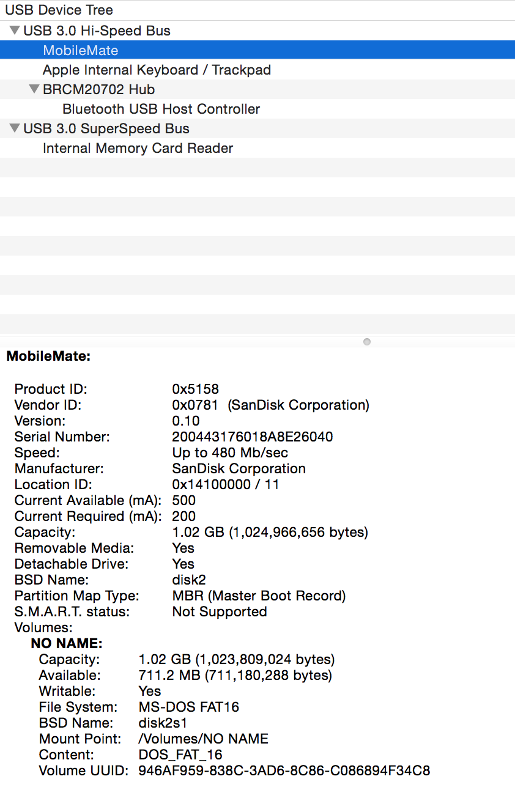This screenshot has height=812, width=515.
Task: Click the mount point /Volumes/NO NAME
Action: coord(203,739)
